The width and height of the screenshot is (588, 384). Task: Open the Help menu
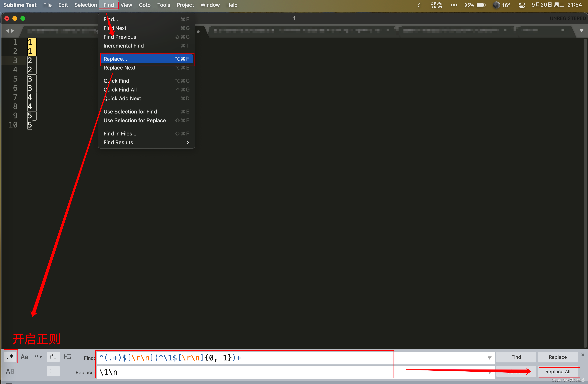(x=232, y=5)
